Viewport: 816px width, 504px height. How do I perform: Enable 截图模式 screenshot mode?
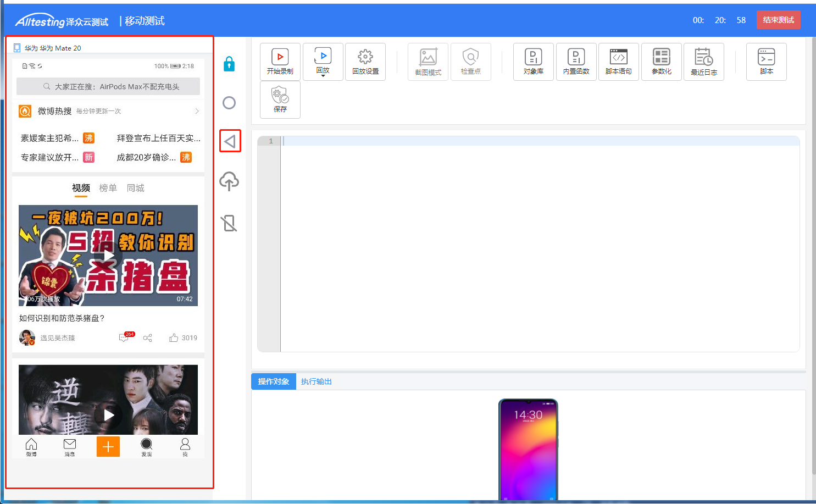428,62
